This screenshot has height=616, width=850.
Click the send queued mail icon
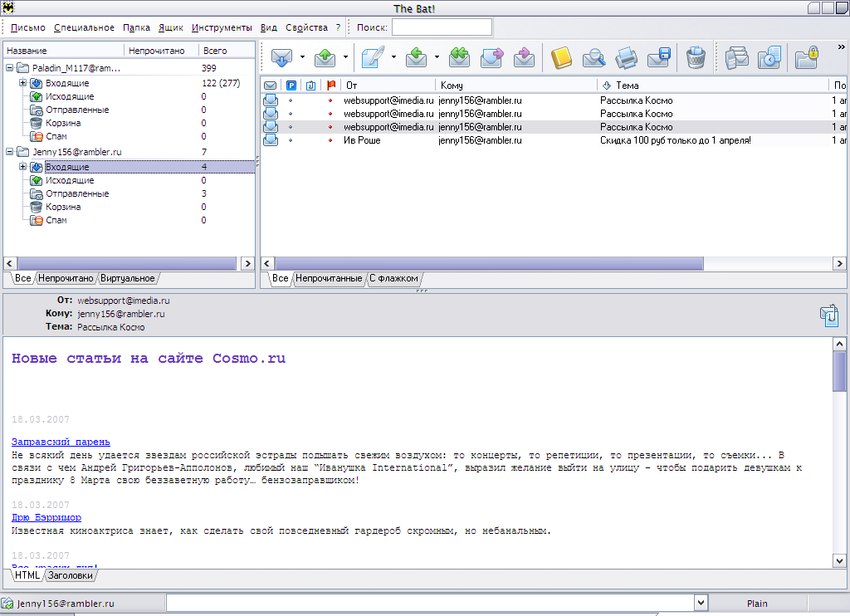(325, 57)
